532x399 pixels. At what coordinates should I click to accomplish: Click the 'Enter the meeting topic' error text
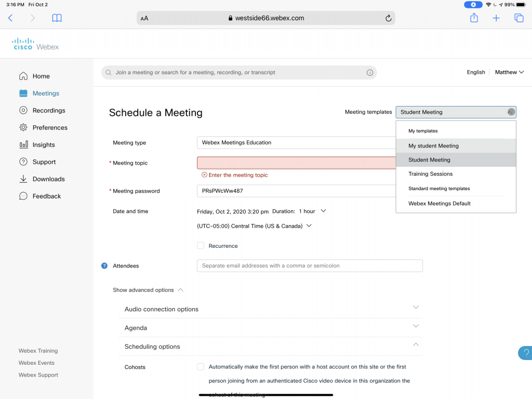click(238, 175)
